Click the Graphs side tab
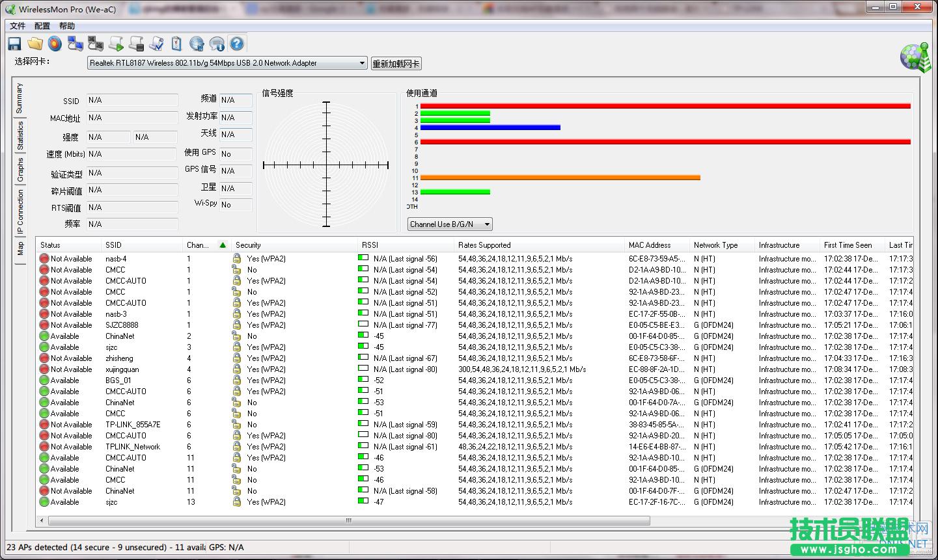 point(20,170)
